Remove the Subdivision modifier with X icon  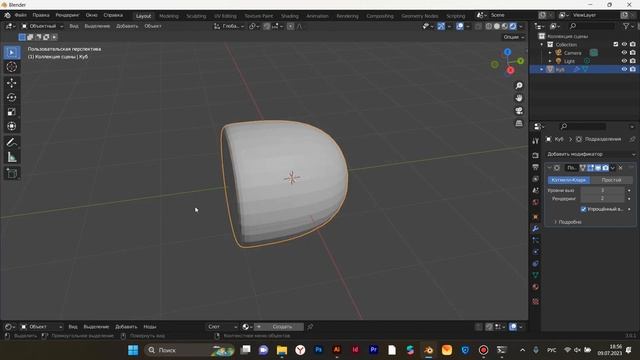620,168
